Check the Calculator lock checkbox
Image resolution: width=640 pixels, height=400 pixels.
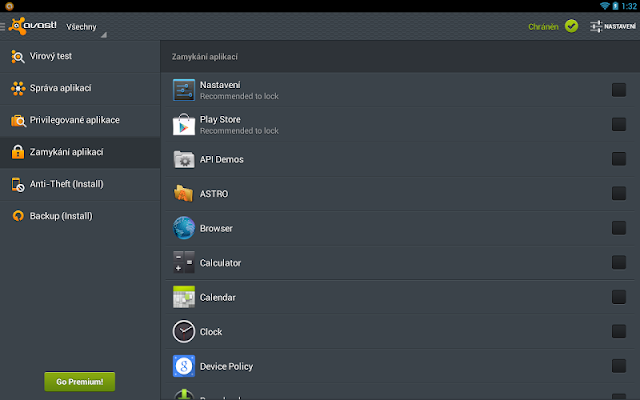pos(619,262)
